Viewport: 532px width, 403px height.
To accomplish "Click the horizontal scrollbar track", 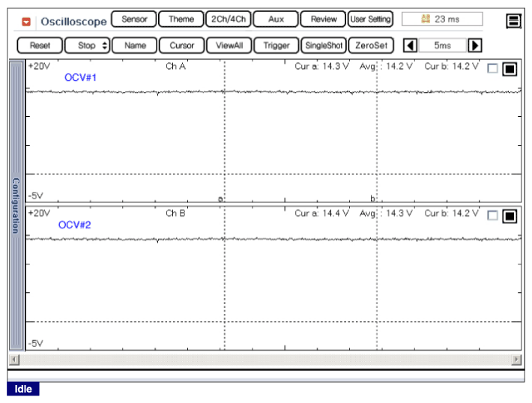I will click(x=262, y=360).
